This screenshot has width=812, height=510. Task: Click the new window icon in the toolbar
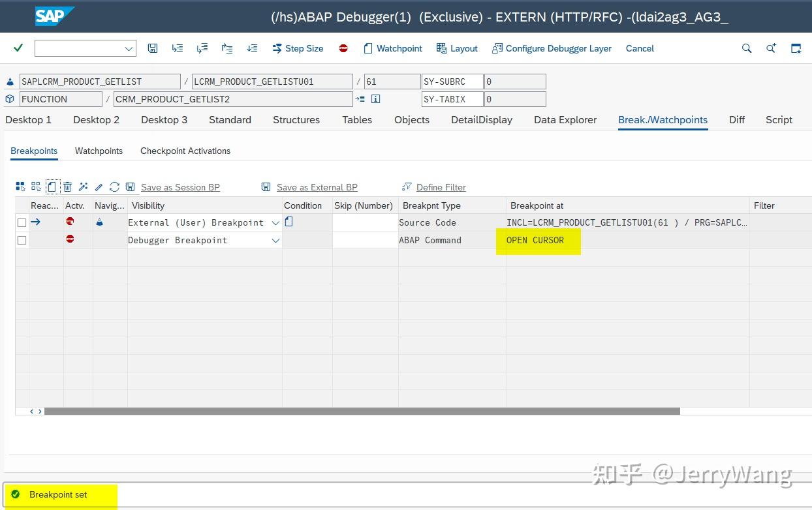point(796,48)
